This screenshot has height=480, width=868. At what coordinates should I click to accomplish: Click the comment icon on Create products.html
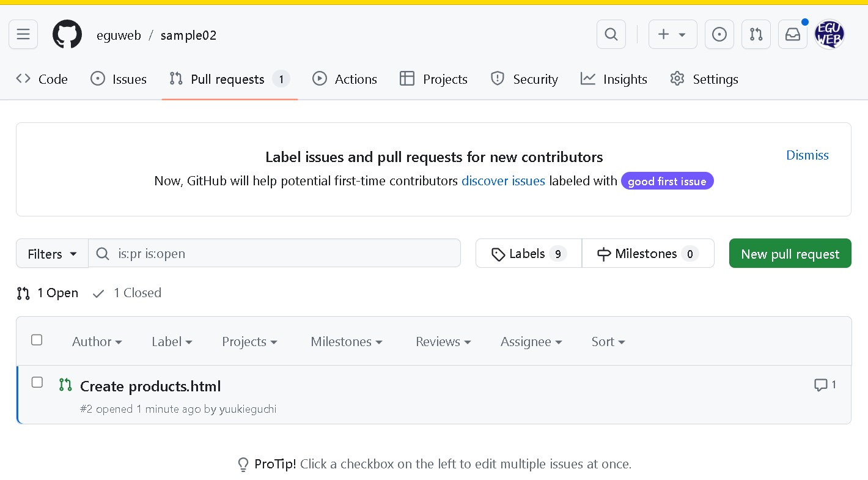(820, 385)
